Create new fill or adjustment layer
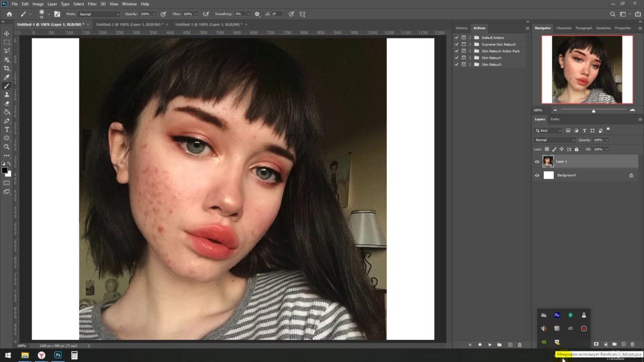This screenshot has height=362, width=644. click(x=605, y=344)
